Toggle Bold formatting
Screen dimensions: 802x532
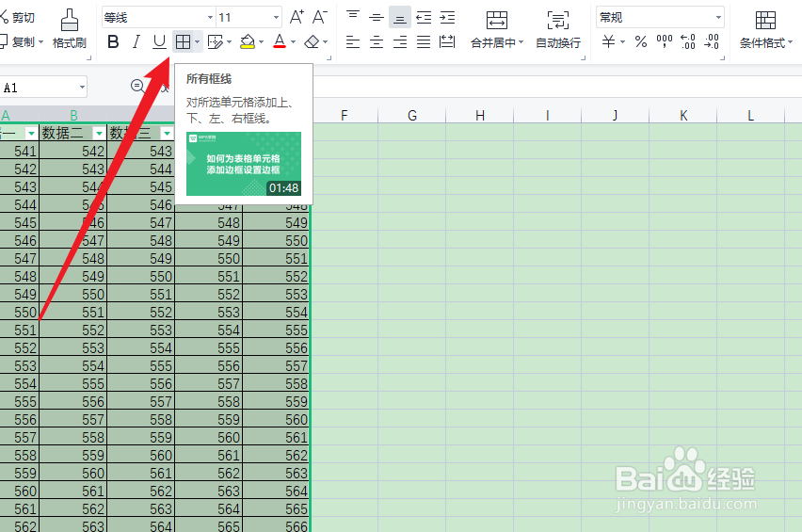[x=113, y=42]
